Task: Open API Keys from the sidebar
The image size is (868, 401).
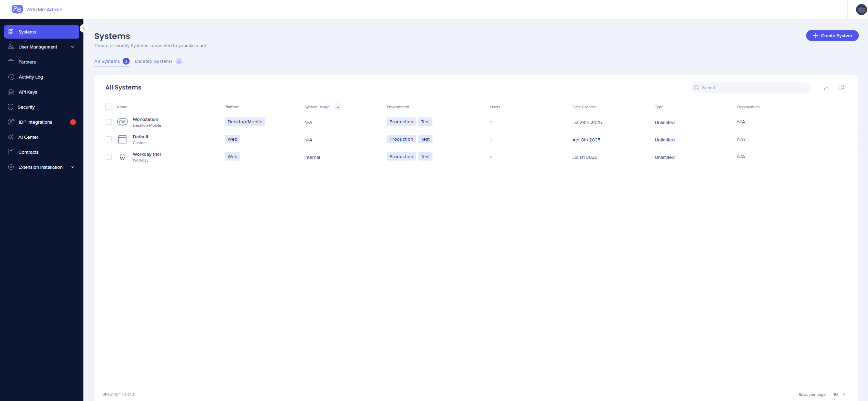Action: [x=28, y=92]
